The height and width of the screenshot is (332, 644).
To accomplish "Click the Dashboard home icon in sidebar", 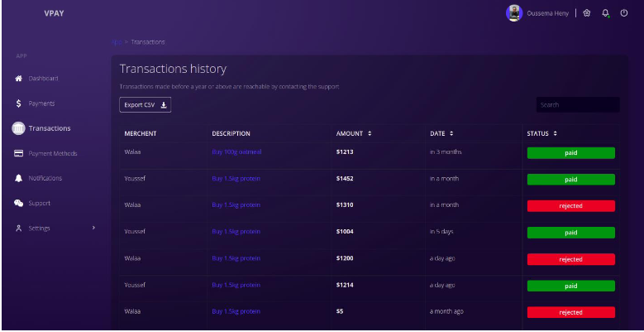I will coord(18,79).
